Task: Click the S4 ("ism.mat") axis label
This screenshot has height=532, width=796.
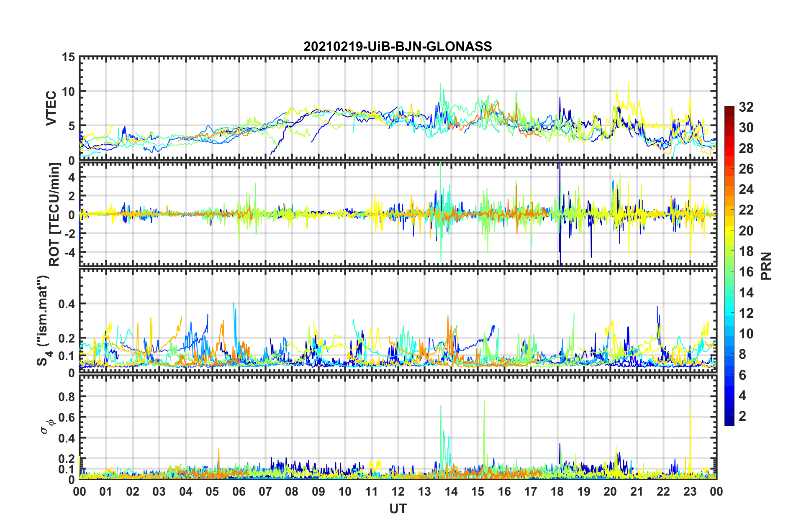Action: pyautogui.click(x=44, y=320)
